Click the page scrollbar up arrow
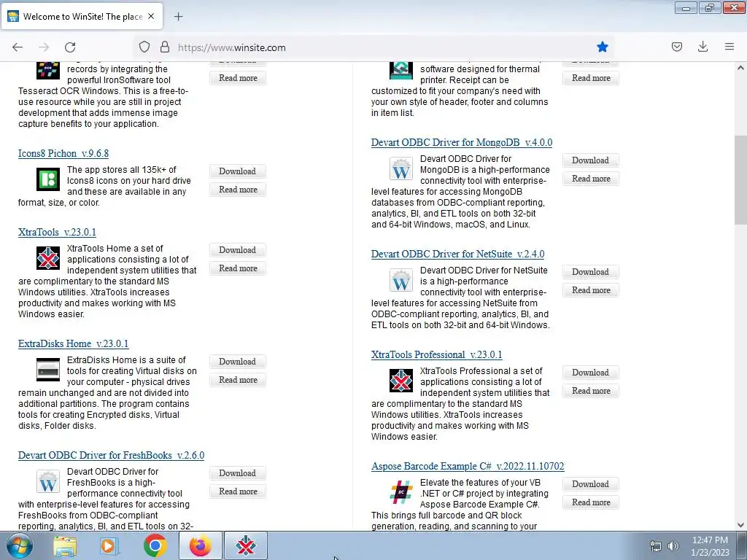Image resolution: width=747 pixels, height=560 pixels. coord(740,68)
